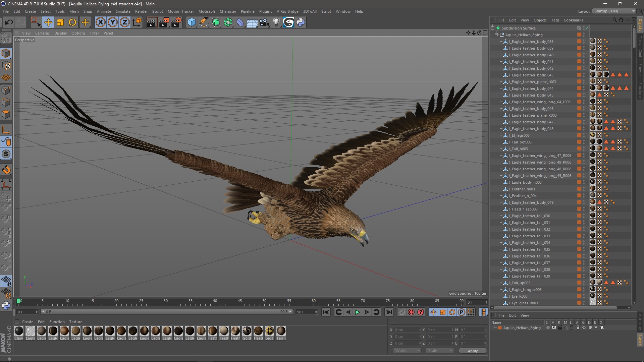Select the Claw material swatch
The height and width of the screenshot is (362, 644).
(19, 331)
